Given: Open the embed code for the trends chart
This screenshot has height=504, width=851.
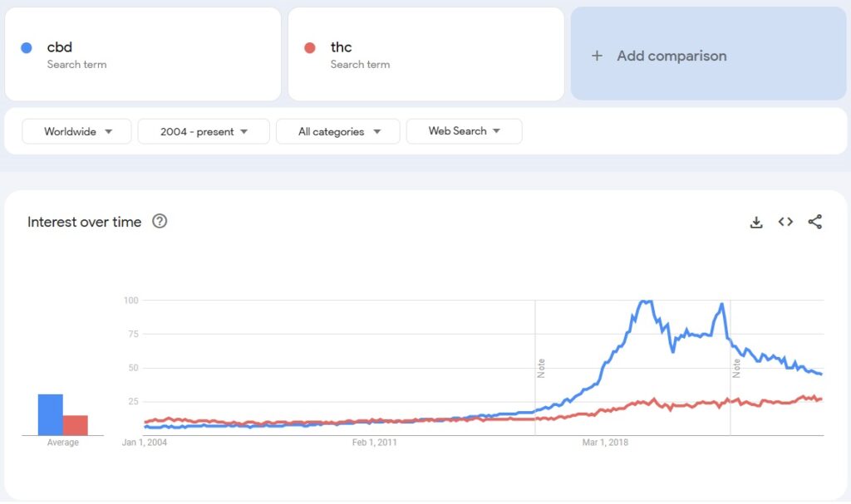Looking at the screenshot, I should 785,222.
